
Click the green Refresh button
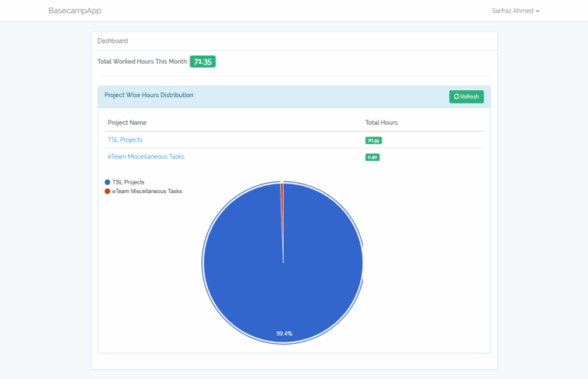(x=467, y=97)
